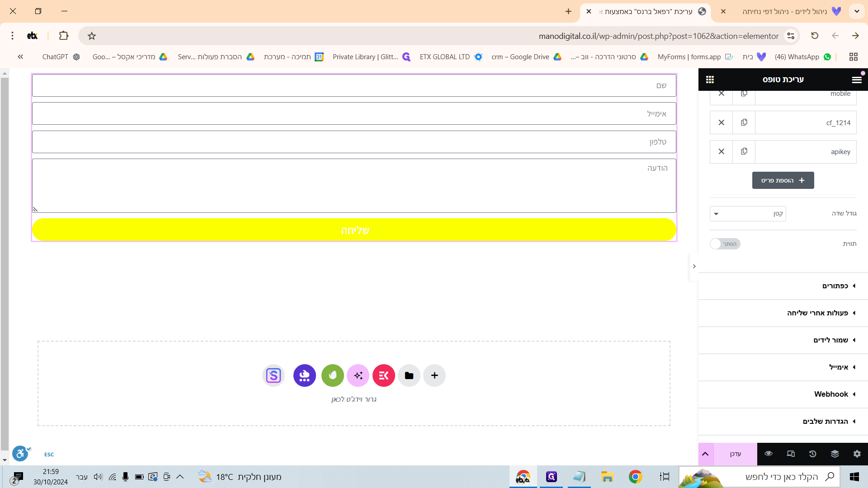
Task: Switch to the עריכת רפאל ברנס tab
Action: coord(646,11)
